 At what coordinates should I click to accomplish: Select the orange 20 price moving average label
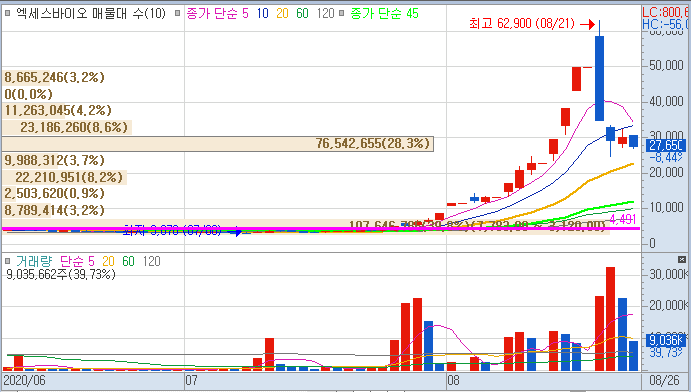tap(282, 14)
